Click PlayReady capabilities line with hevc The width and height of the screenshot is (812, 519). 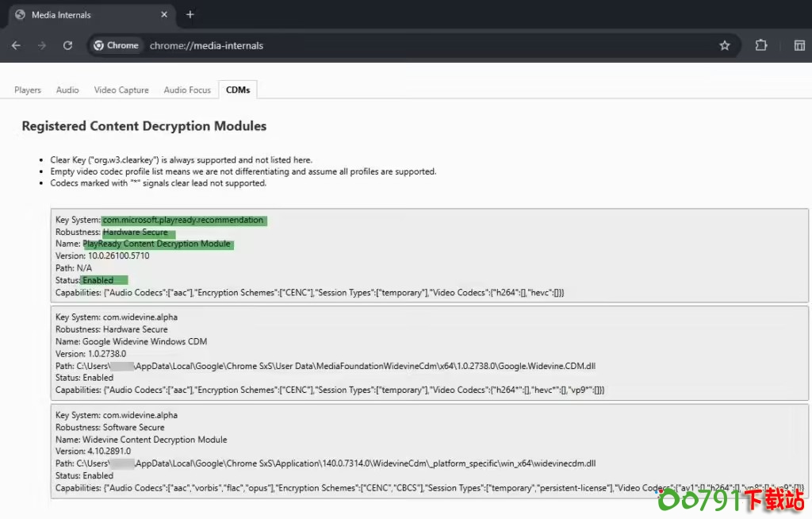[x=310, y=293]
